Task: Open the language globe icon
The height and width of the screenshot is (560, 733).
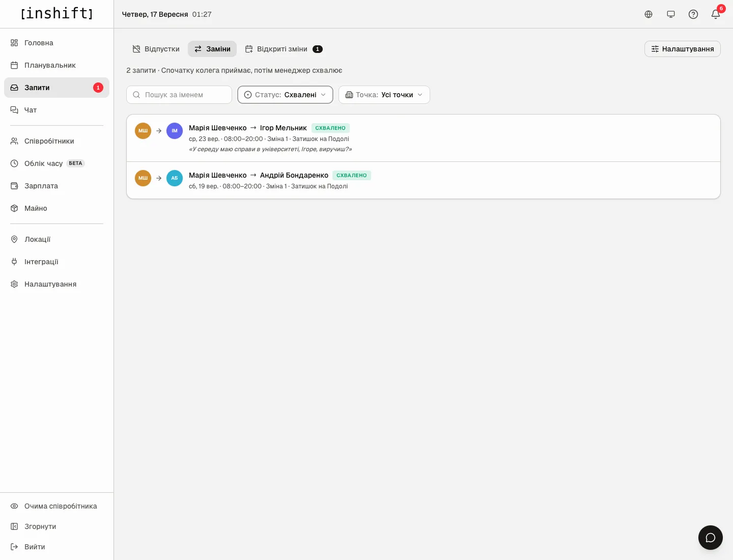Action: pyautogui.click(x=649, y=14)
